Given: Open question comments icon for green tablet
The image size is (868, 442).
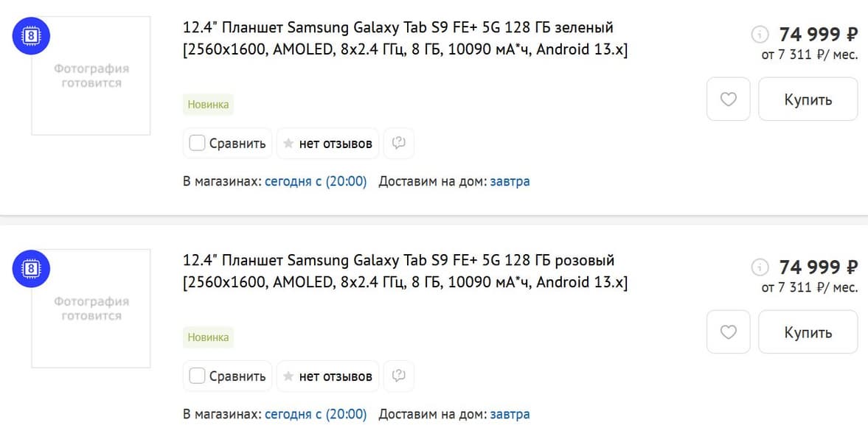Looking at the screenshot, I should pos(399,143).
